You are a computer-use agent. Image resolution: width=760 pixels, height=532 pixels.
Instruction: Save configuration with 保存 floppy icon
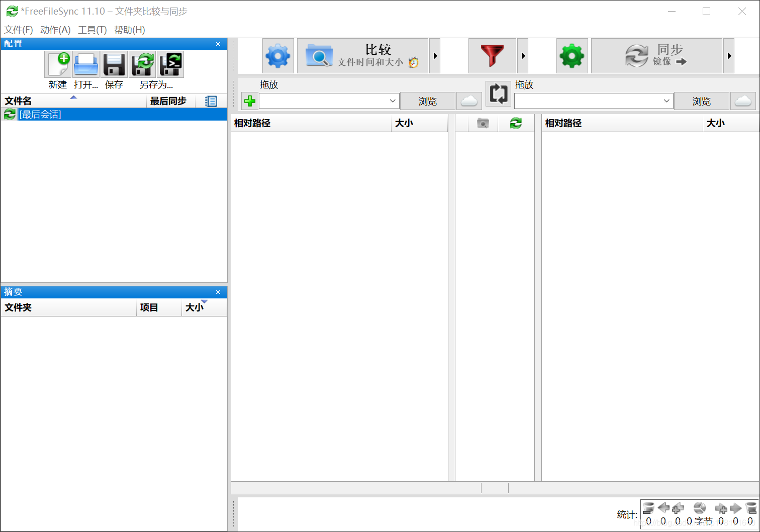(x=114, y=64)
